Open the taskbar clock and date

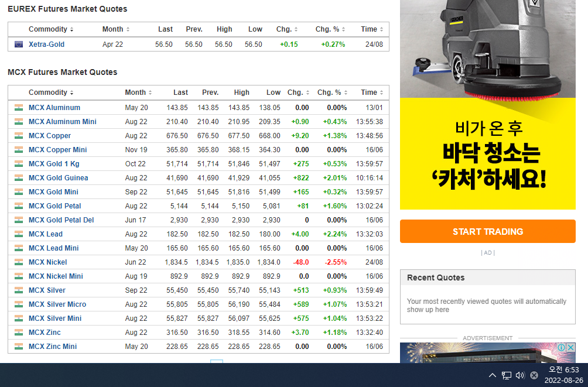pyautogui.click(x=563, y=375)
